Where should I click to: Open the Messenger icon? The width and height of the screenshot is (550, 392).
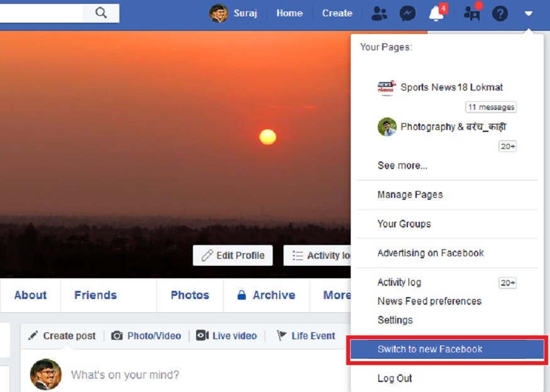tap(407, 13)
